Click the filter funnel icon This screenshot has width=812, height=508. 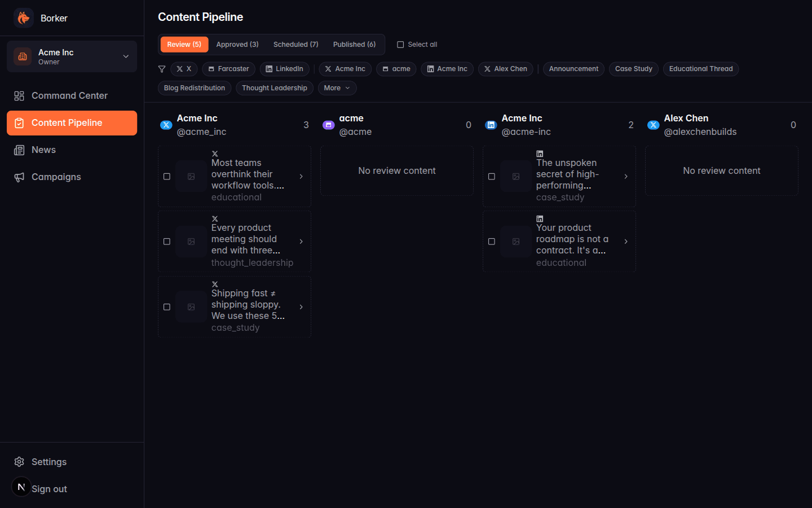click(162, 69)
